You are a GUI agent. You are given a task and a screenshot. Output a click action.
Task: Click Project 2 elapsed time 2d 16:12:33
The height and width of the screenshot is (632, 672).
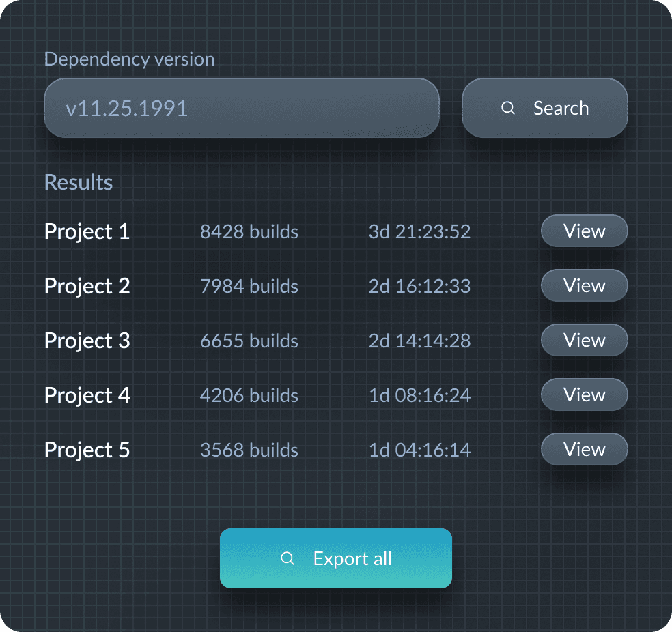(419, 287)
